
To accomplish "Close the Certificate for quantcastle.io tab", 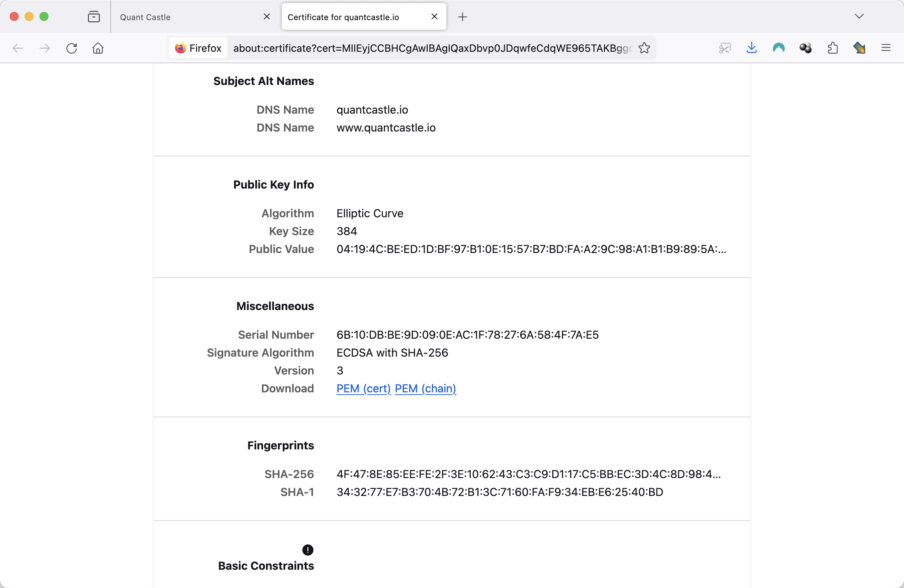I will click(434, 17).
